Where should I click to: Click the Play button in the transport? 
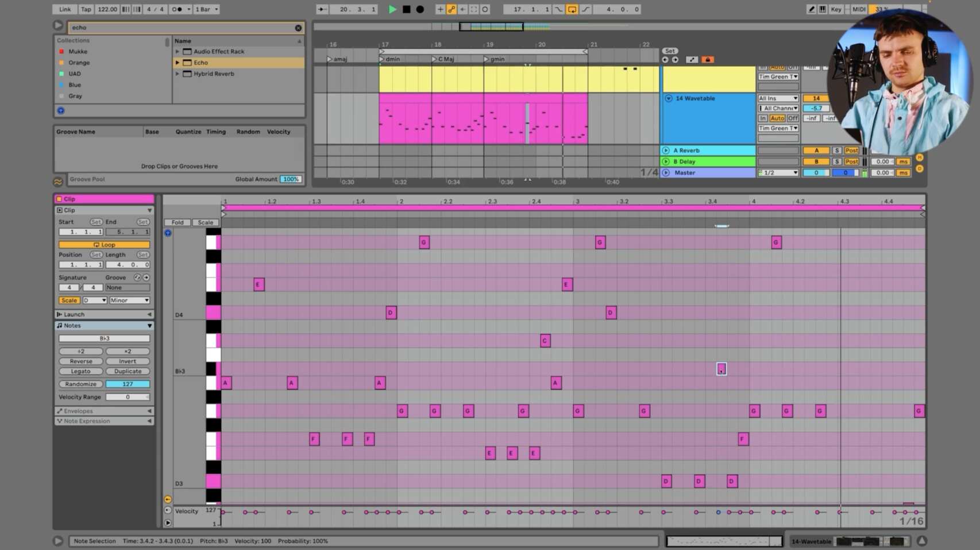pyautogui.click(x=392, y=9)
